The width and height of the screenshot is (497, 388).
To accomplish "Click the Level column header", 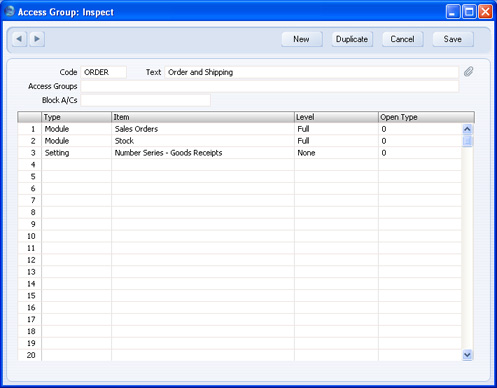I will pyautogui.click(x=336, y=117).
